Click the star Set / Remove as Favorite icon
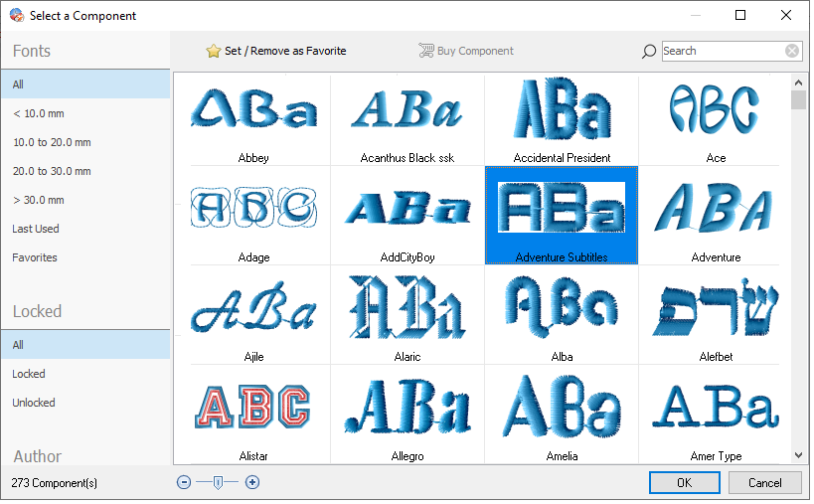Image resolution: width=814 pixels, height=504 pixels. 213,51
